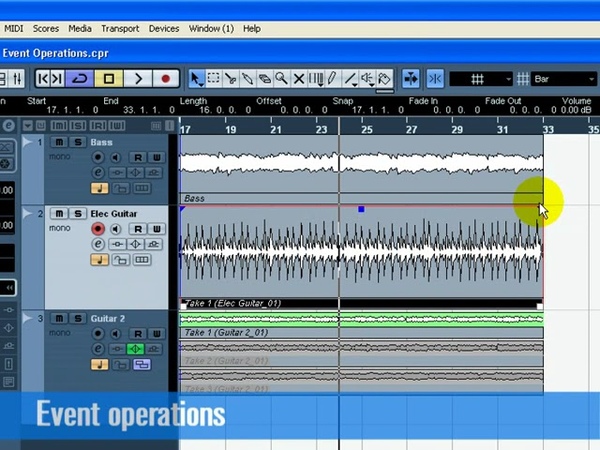Select the Mute X tool
Viewport: 600px width, 450px height.
click(298, 79)
